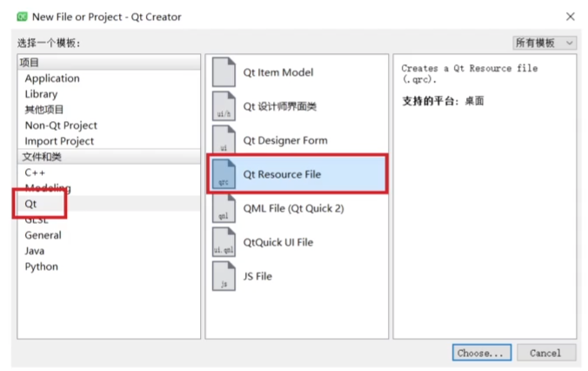
Task: Click the ui/h Designer Form Class icon
Action: [x=224, y=106]
